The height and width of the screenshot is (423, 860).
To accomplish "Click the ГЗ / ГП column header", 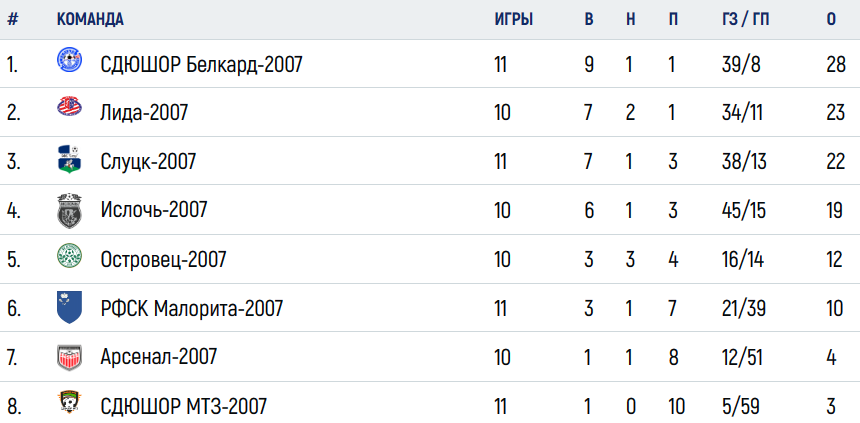I will (x=745, y=19).
